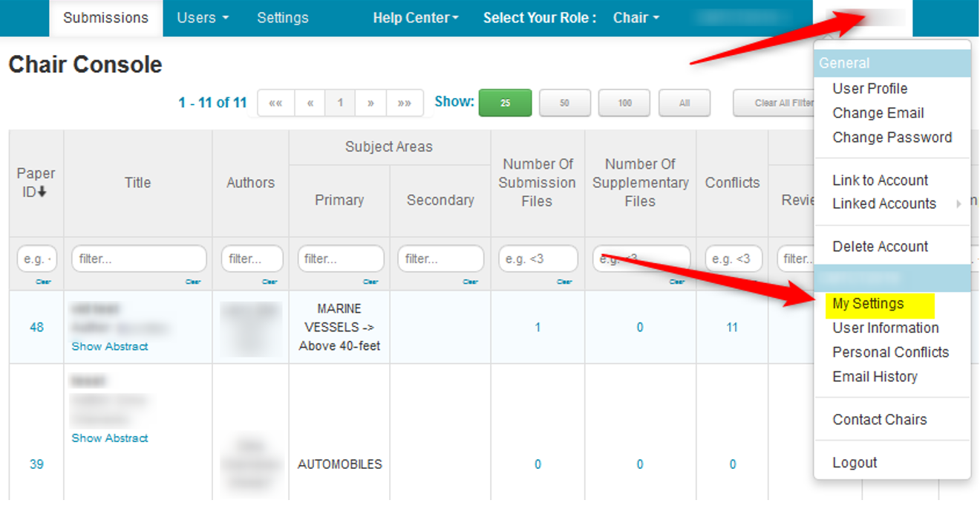Open submission files count for paper 48
This screenshot has height=506, width=980.
pos(538,328)
